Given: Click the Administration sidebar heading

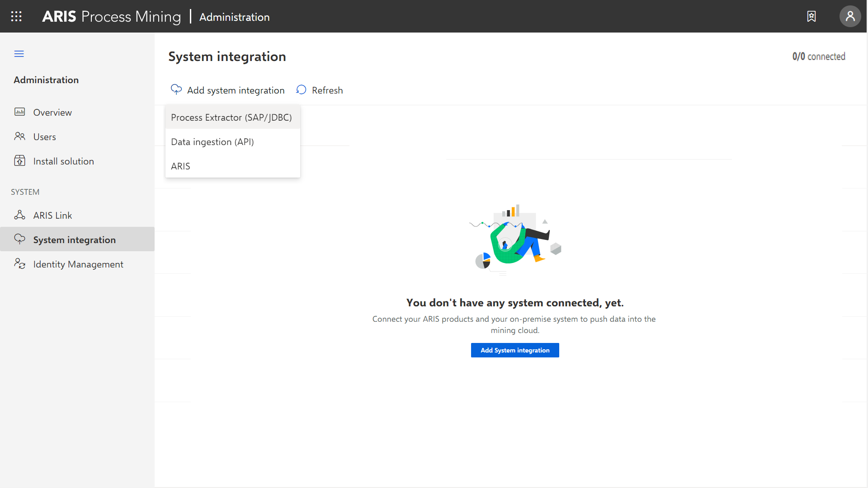Looking at the screenshot, I should click(46, 80).
